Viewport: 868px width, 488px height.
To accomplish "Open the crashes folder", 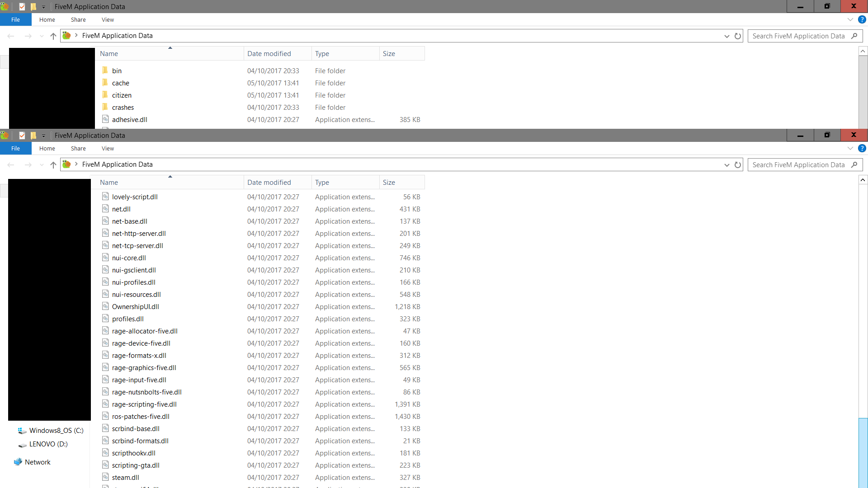I will pyautogui.click(x=123, y=108).
